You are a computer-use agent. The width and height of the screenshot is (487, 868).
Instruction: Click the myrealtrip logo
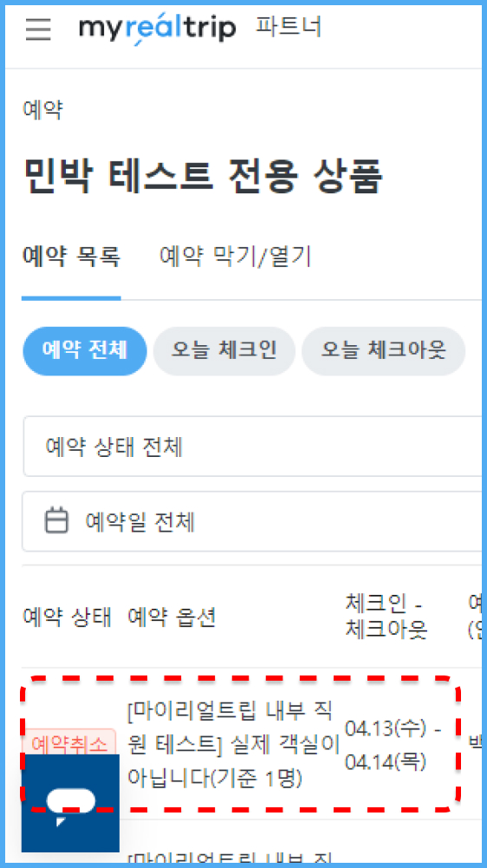(157, 28)
